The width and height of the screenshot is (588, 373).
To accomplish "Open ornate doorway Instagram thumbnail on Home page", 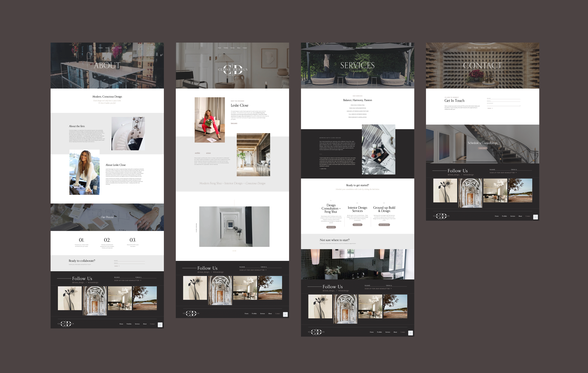I will point(220,290).
